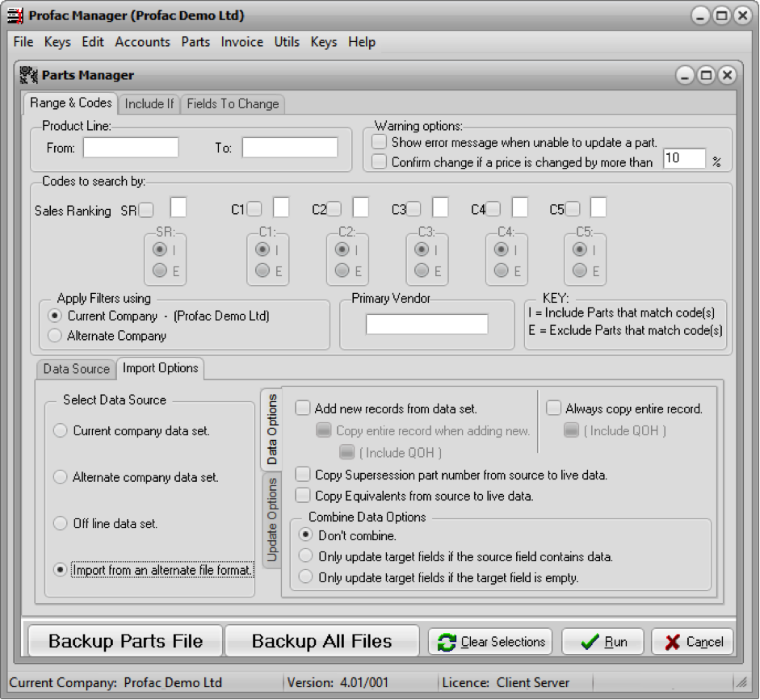Click the price change percentage field
The image size is (760, 700).
(x=684, y=158)
